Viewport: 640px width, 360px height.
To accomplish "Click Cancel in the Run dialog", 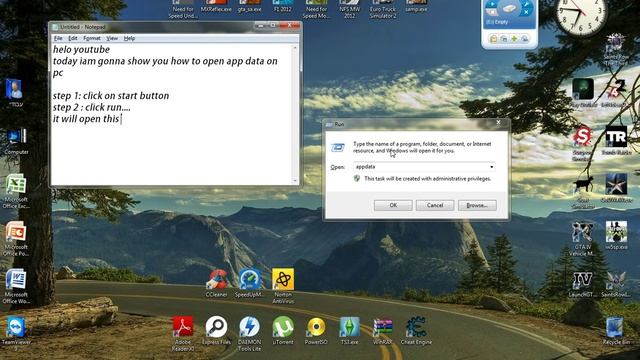I will click(x=435, y=205).
